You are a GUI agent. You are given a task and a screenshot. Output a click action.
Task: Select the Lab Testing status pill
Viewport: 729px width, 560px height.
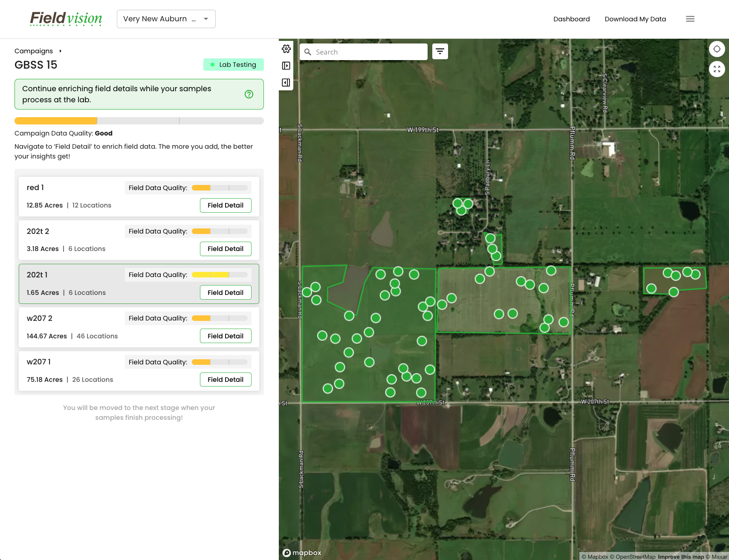click(x=234, y=64)
